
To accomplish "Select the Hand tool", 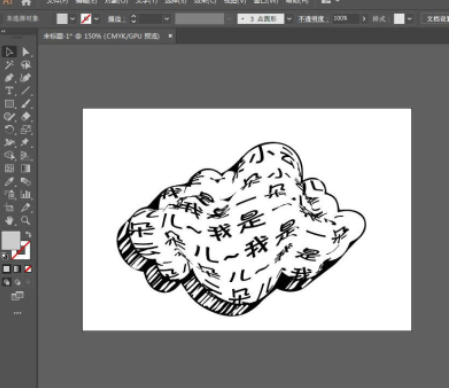I will click(9, 220).
